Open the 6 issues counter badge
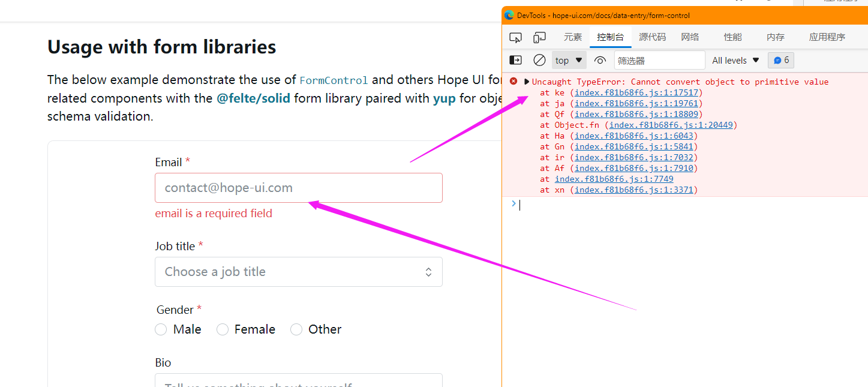 pos(781,60)
